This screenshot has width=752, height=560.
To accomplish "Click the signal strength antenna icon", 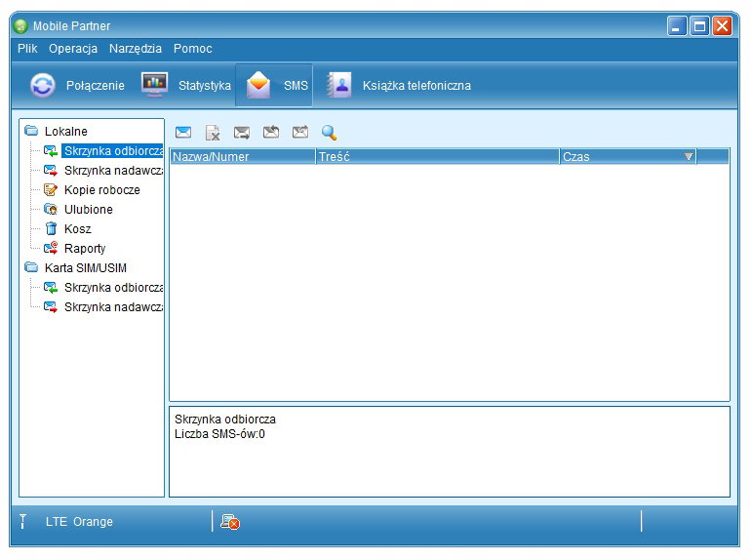I will click(22, 522).
